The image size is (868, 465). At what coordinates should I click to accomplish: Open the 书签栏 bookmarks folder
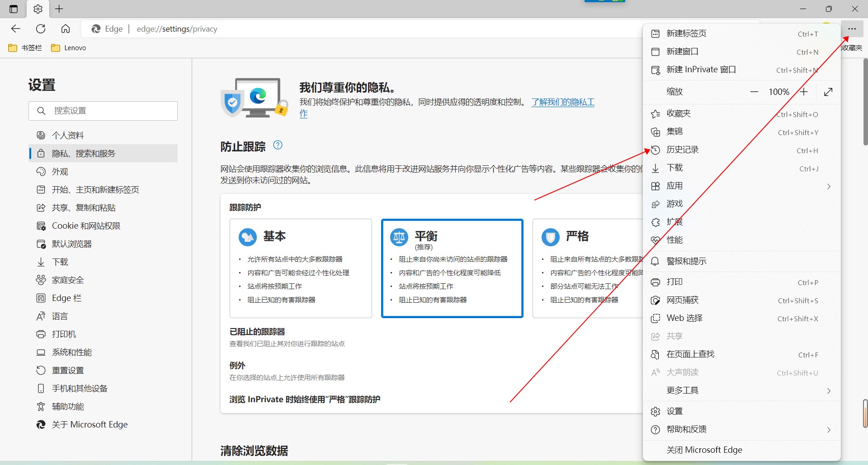pyautogui.click(x=25, y=48)
